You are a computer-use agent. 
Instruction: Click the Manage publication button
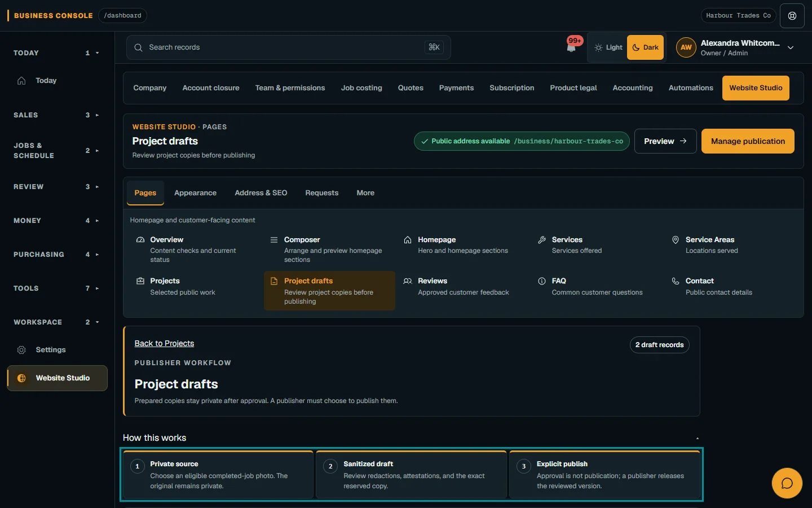pyautogui.click(x=748, y=141)
